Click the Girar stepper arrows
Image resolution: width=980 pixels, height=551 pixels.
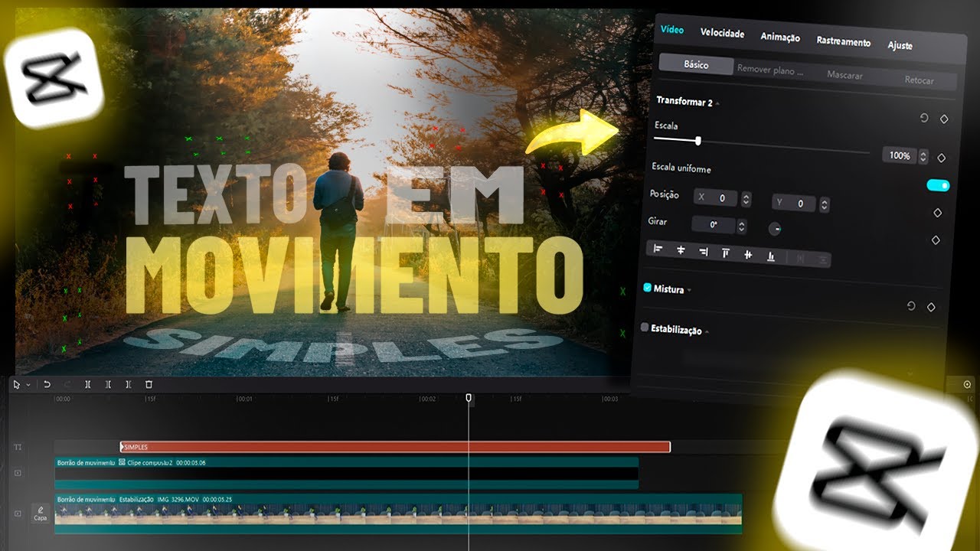(741, 227)
